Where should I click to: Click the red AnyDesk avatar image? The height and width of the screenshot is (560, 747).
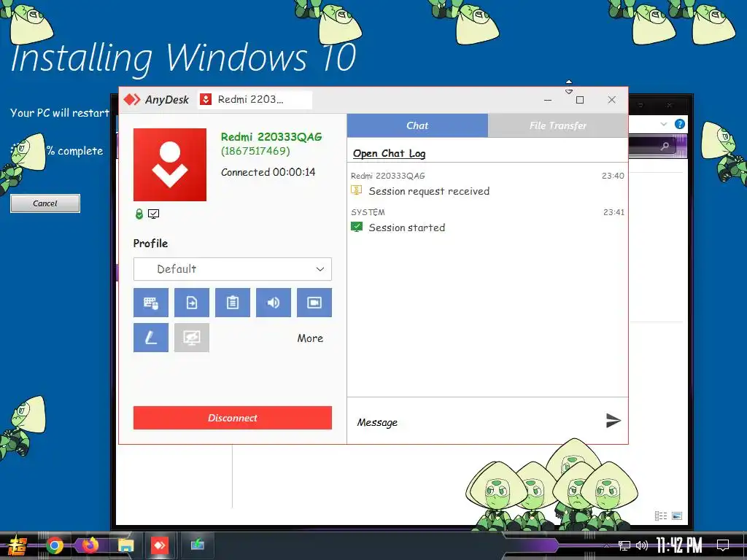point(170,165)
